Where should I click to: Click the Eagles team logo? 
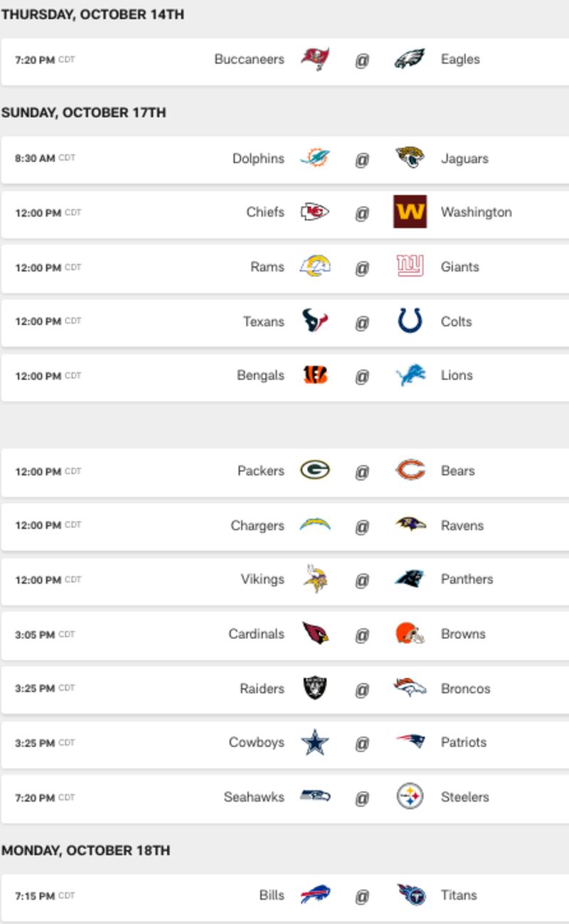pos(410,59)
